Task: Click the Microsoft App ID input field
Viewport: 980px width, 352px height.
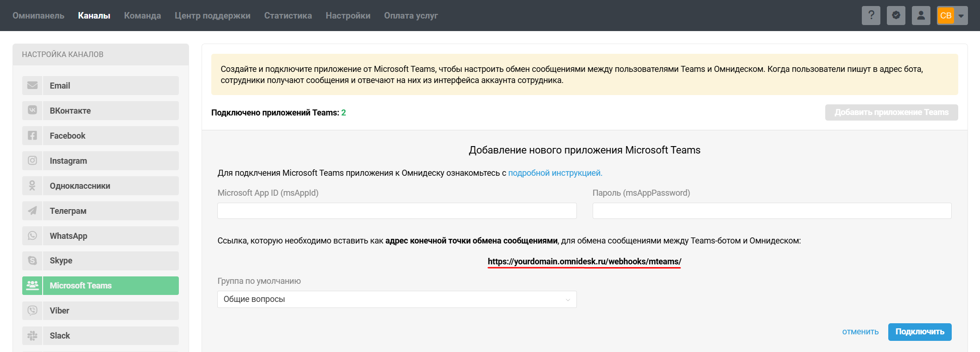Action: tap(397, 211)
